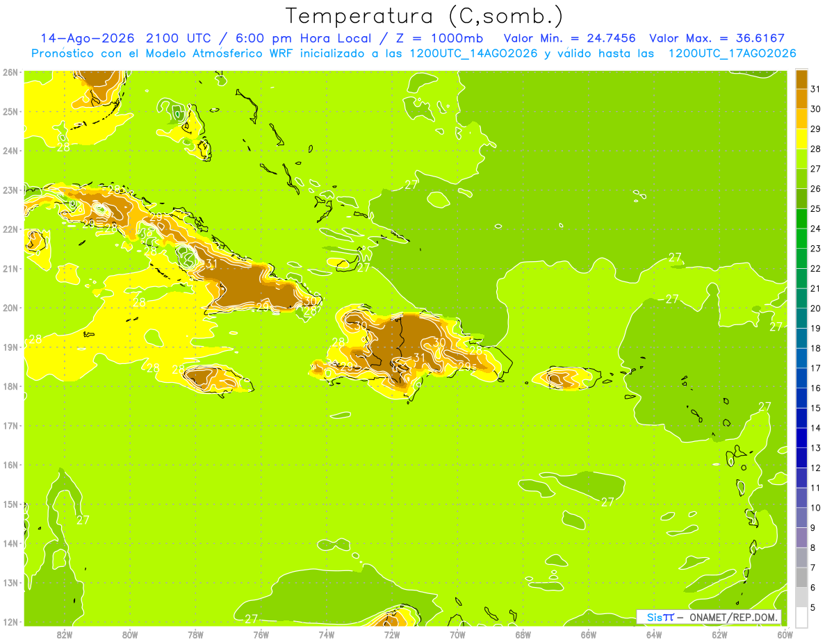Click the blue legend swatch between 15 and 16
The height and width of the screenshot is (644, 834).
click(x=801, y=398)
